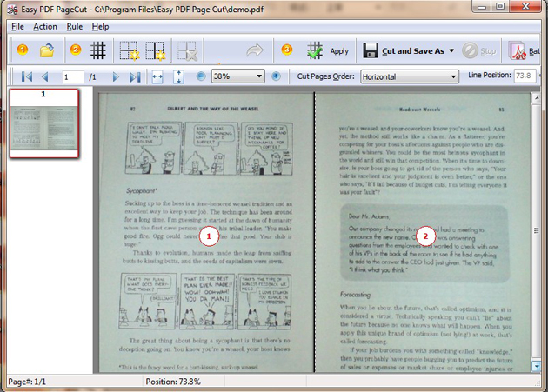Click the vertical scrollbar up arrow

pos(536,98)
